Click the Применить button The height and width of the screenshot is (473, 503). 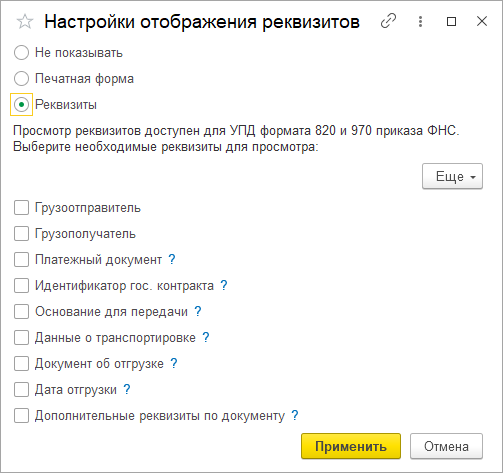(x=351, y=446)
